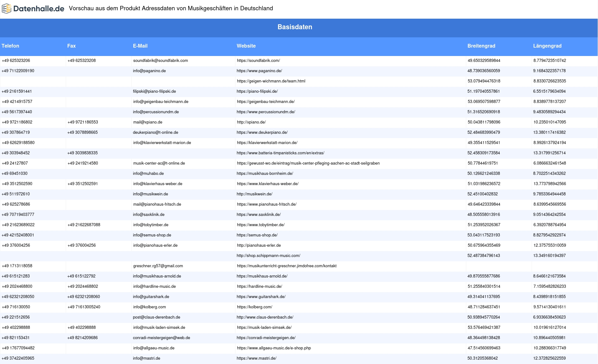Click the http://musikwein.de/ website cell

pos(254,194)
